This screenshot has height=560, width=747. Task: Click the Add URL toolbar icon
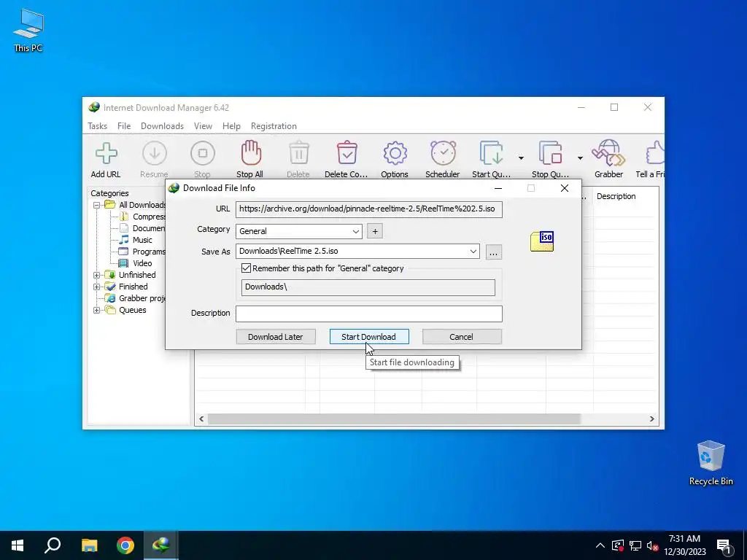pos(106,154)
